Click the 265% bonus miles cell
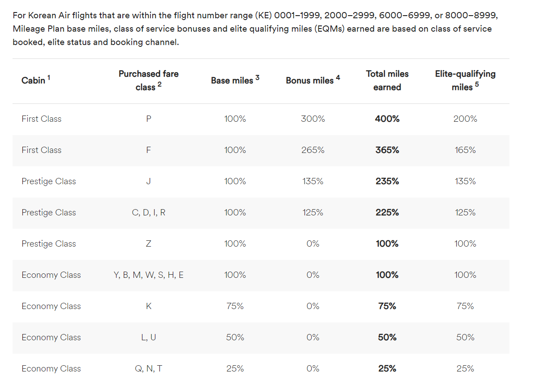This screenshot has width=534, height=392. [x=313, y=150]
